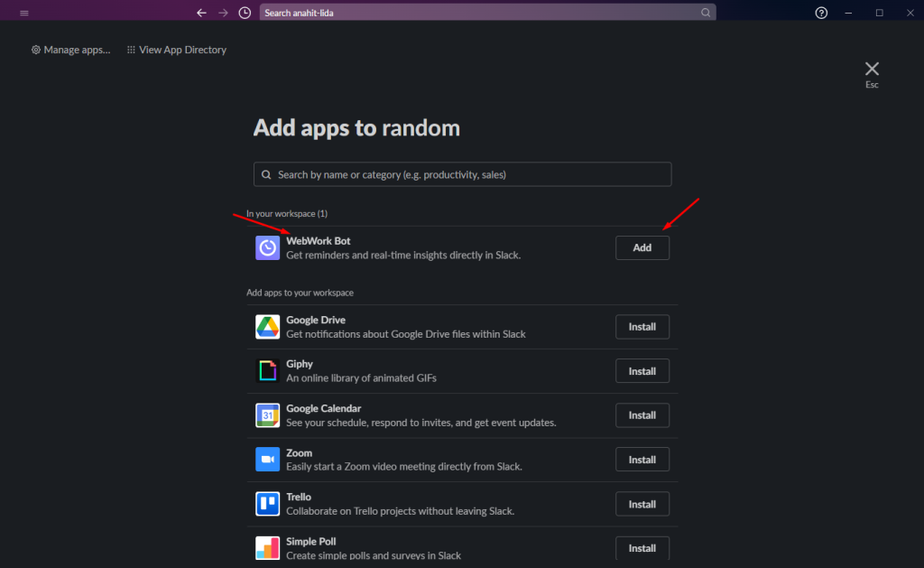The image size is (924, 568).
Task: Go forward with the right arrow
Action: tap(224, 13)
